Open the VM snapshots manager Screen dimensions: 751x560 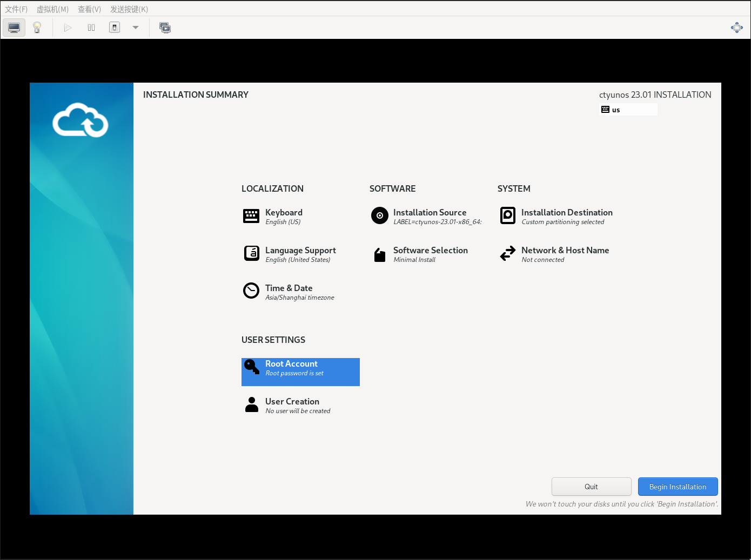tap(165, 28)
